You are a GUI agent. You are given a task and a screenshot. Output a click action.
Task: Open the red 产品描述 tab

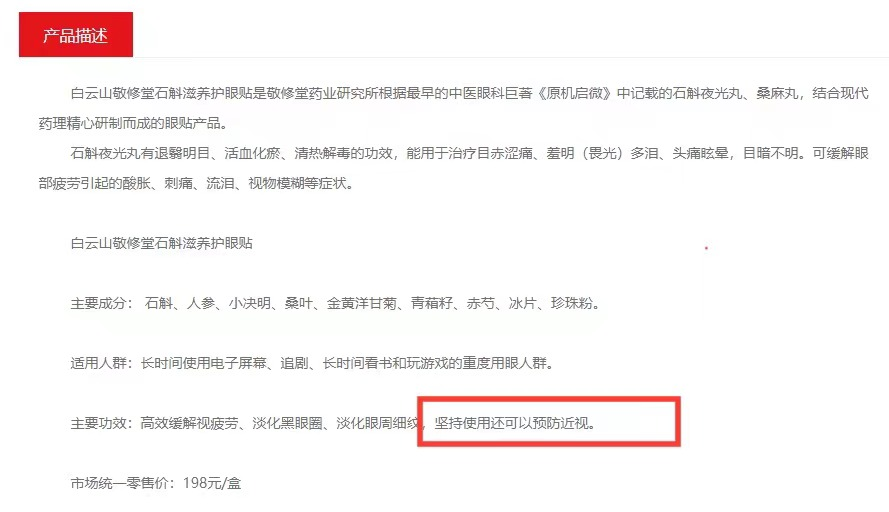(76, 35)
